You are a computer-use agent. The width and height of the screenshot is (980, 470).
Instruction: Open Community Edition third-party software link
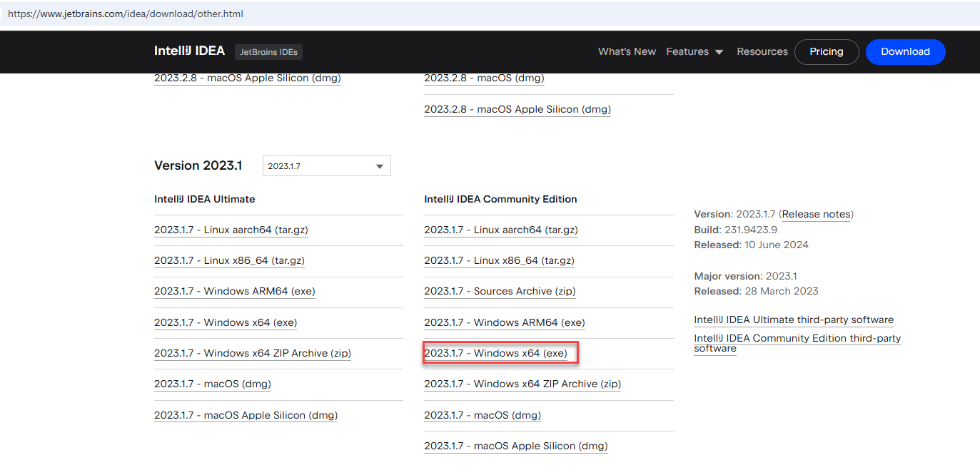[x=797, y=343]
